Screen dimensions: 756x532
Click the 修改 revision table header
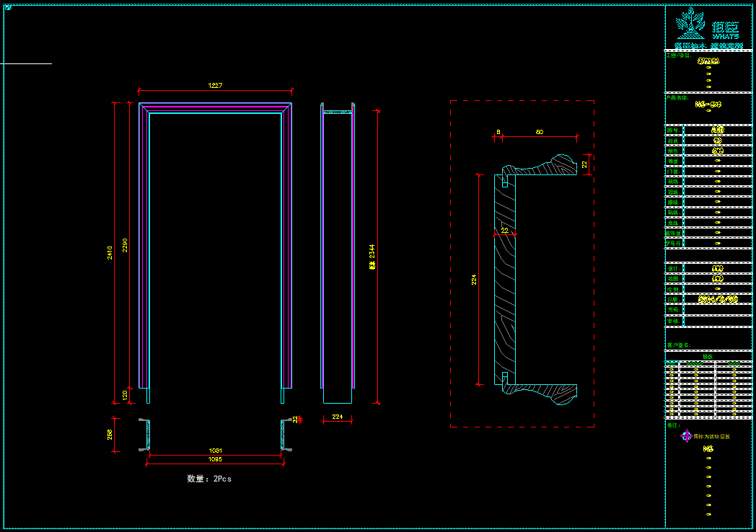[x=707, y=357]
